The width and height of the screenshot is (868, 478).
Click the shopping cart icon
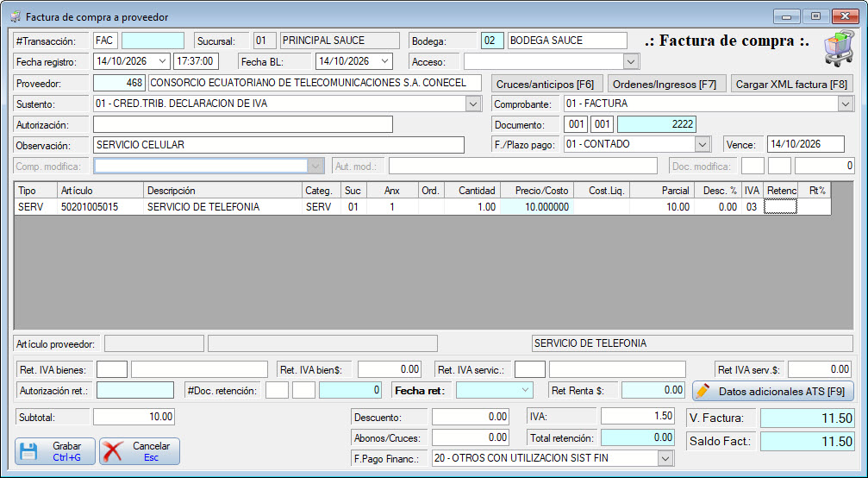[840, 48]
